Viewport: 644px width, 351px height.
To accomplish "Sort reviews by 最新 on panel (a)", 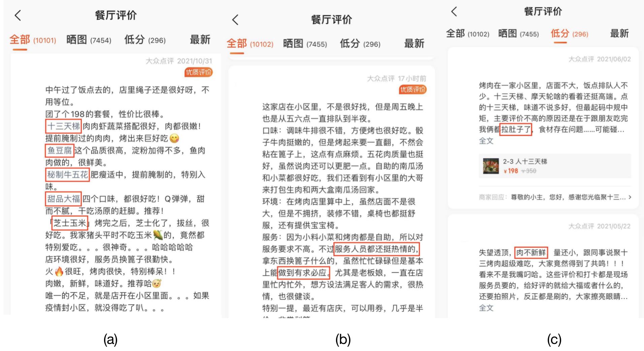I will coord(201,39).
